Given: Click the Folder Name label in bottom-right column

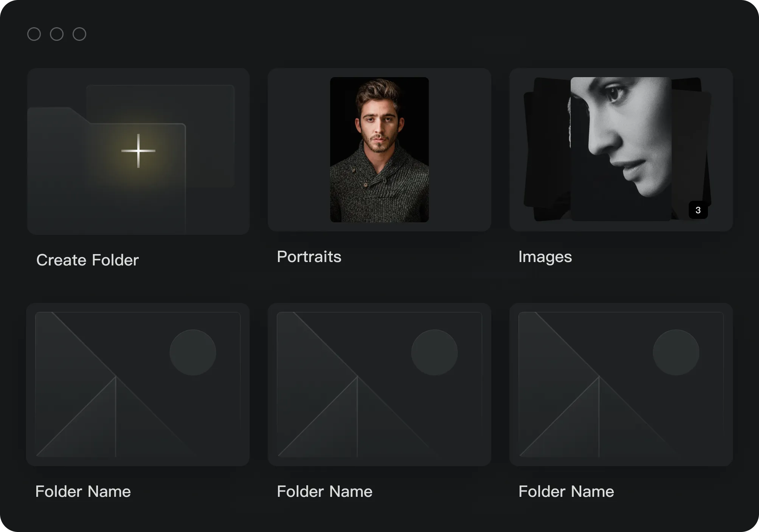Looking at the screenshot, I should click(566, 492).
